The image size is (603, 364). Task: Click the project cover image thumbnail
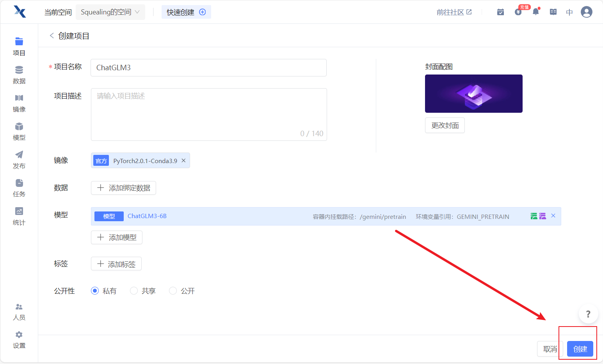473,94
